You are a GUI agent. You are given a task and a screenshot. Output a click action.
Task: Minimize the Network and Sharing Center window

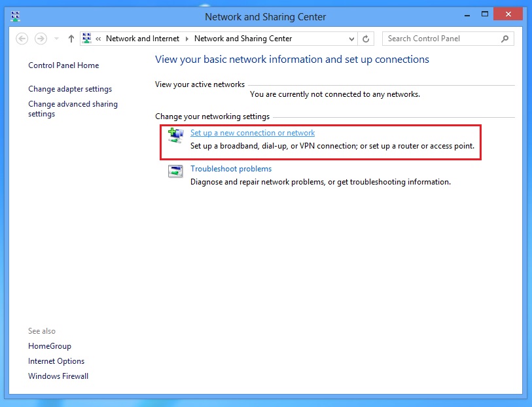click(467, 15)
